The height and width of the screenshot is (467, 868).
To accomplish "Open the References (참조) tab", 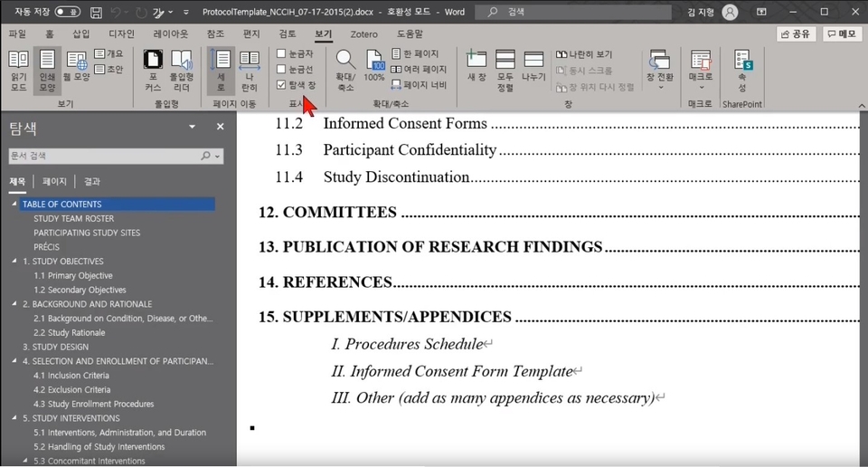I will tap(215, 33).
